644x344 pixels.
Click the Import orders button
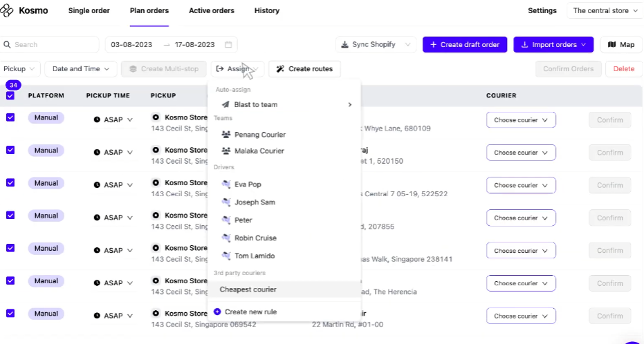click(553, 45)
